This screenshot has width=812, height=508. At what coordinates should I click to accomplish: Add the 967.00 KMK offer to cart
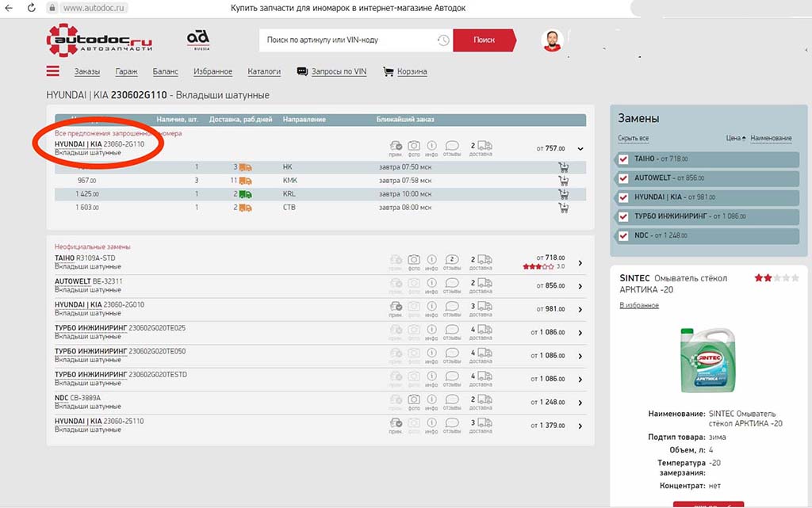564,181
